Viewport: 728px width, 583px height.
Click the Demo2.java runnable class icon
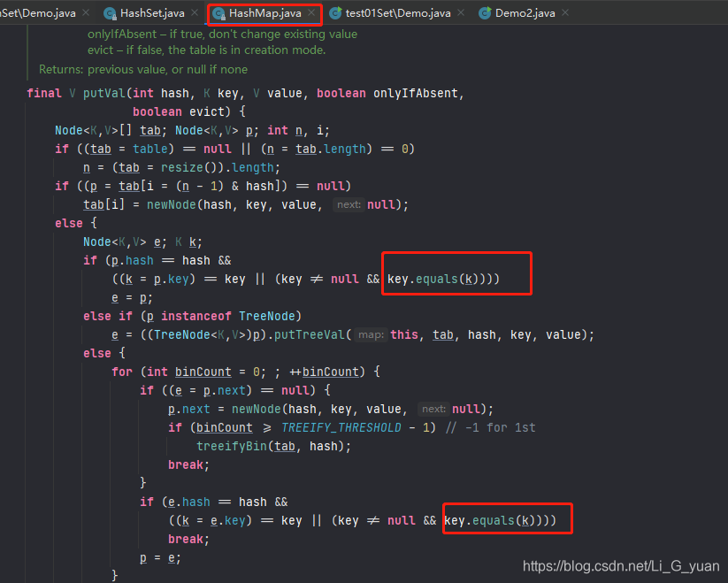(485, 13)
